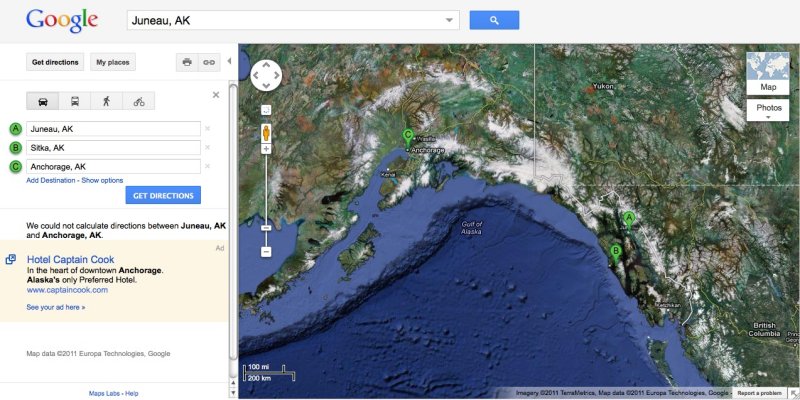This screenshot has width=800, height=400.
Task: Click the Yukon map label
Action: click(x=603, y=87)
